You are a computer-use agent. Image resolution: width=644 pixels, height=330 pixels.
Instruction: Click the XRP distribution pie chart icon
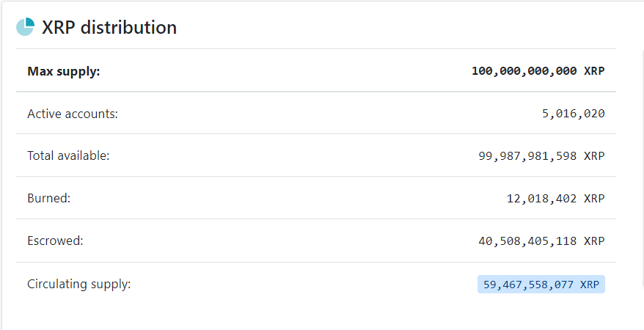point(25,26)
